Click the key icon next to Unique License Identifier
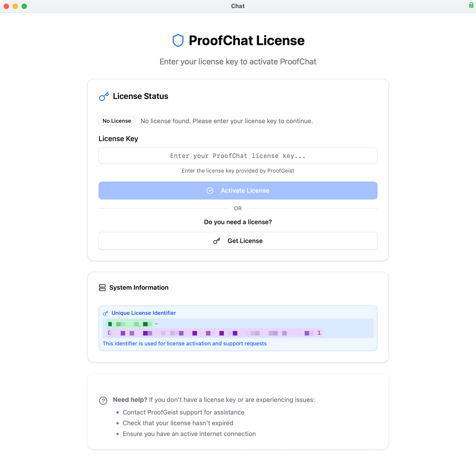 tap(106, 313)
